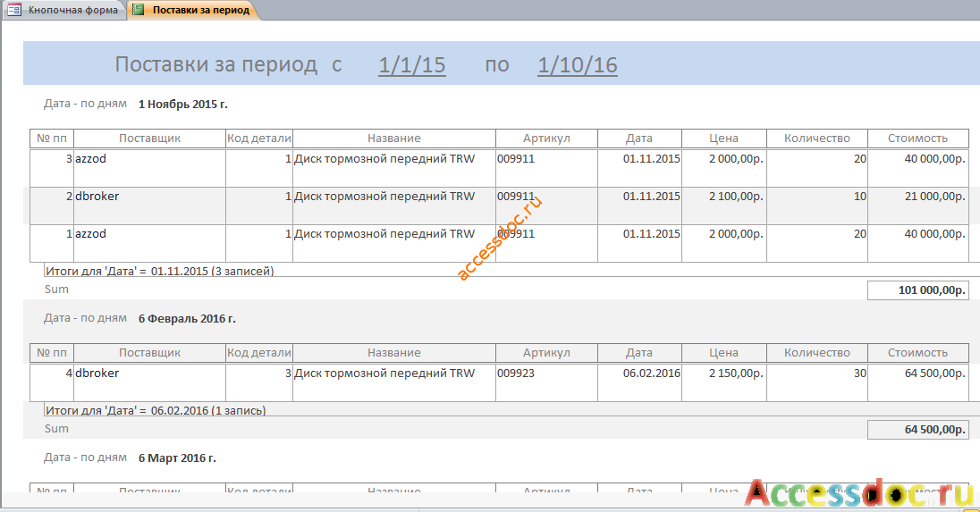The height and width of the screenshot is (512, 980).
Task: Select the Поставки за период tab
Action: 193,10
